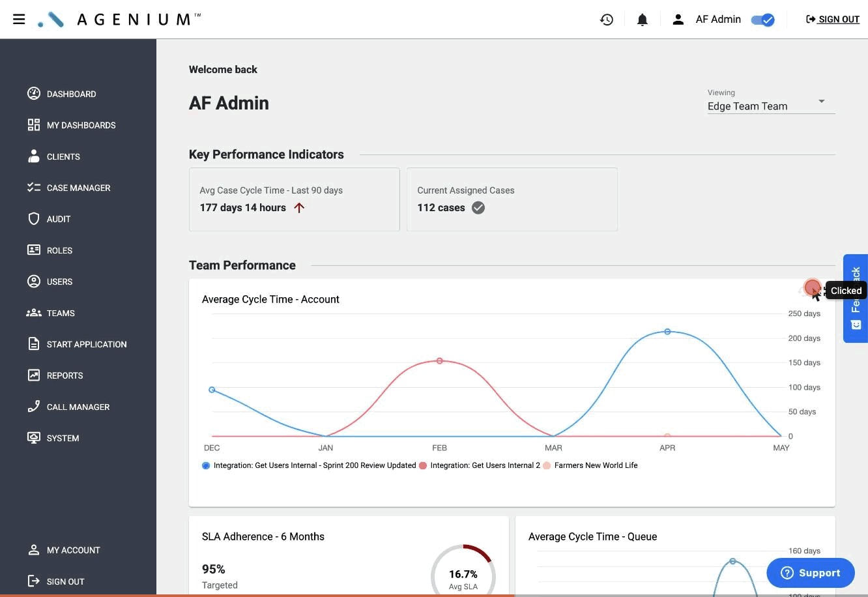This screenshot has height=597, width=868.
Task: Click the Agenium logo
Action: click(x=119, y=20)
